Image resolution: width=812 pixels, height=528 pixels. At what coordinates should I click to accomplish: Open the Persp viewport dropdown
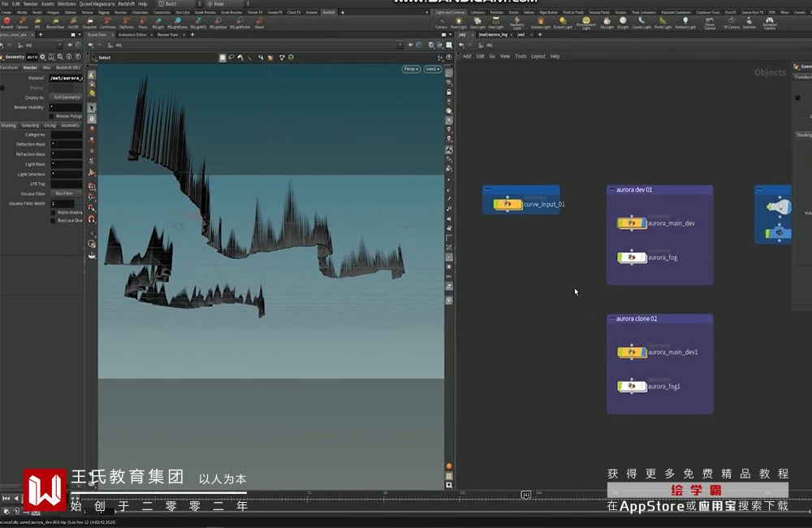(x=411, y=69)
